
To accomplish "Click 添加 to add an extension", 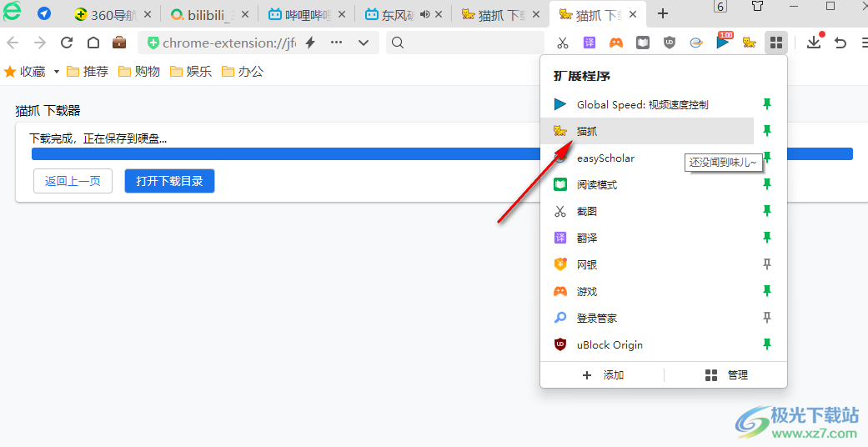I will (603, 375).
